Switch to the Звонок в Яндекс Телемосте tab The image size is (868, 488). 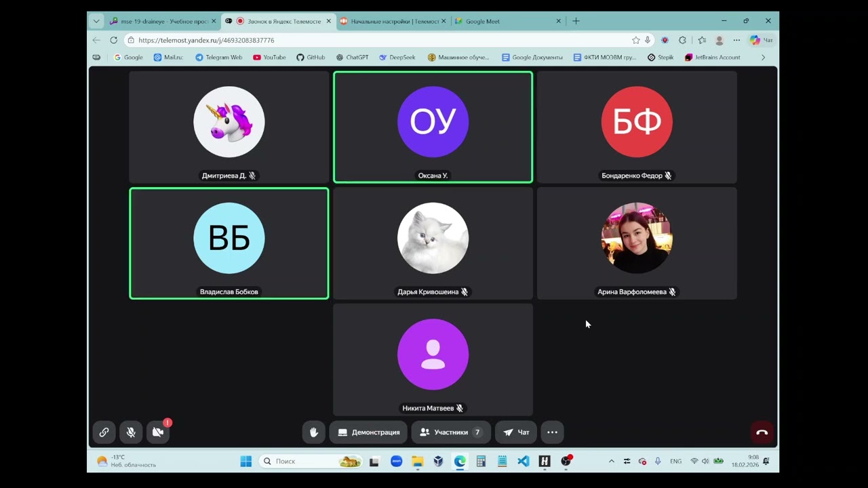point(278,21)
